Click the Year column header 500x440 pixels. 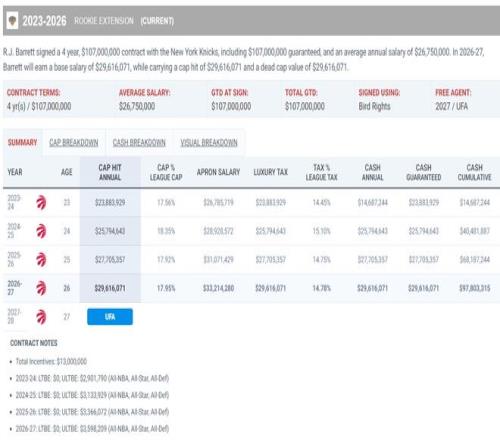pos(15,172)
